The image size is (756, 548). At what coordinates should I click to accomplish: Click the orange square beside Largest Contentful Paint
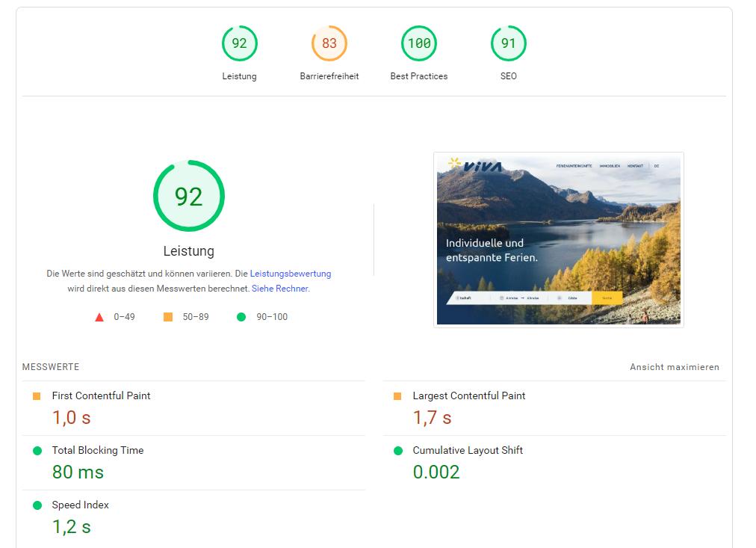tap(397, 396)
